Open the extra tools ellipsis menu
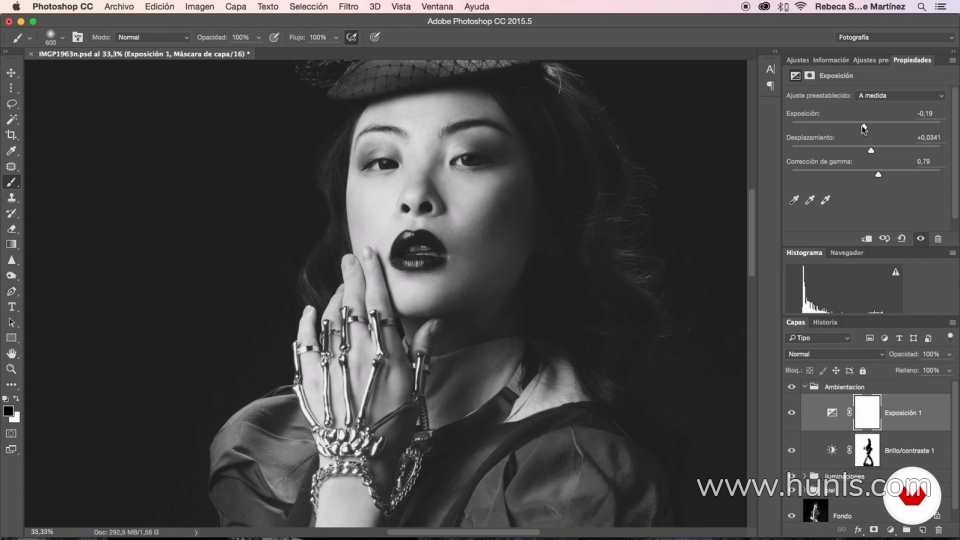The width and height of the screenshot is (960, 540). (11, 384)
